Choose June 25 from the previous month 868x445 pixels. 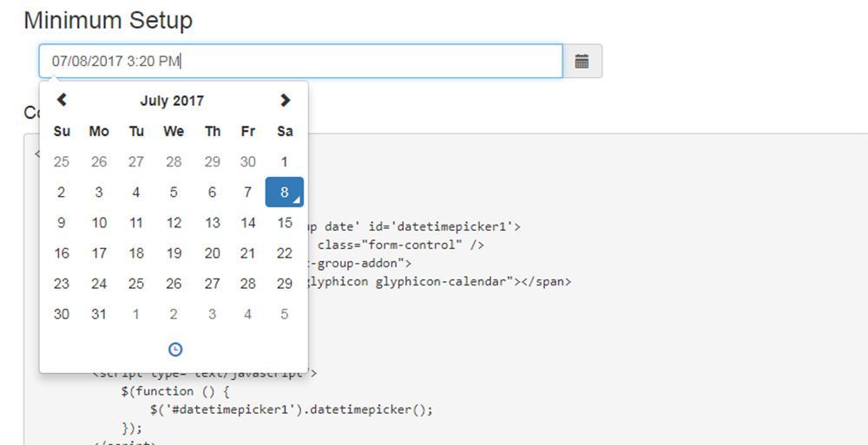[x=62, y=161]
